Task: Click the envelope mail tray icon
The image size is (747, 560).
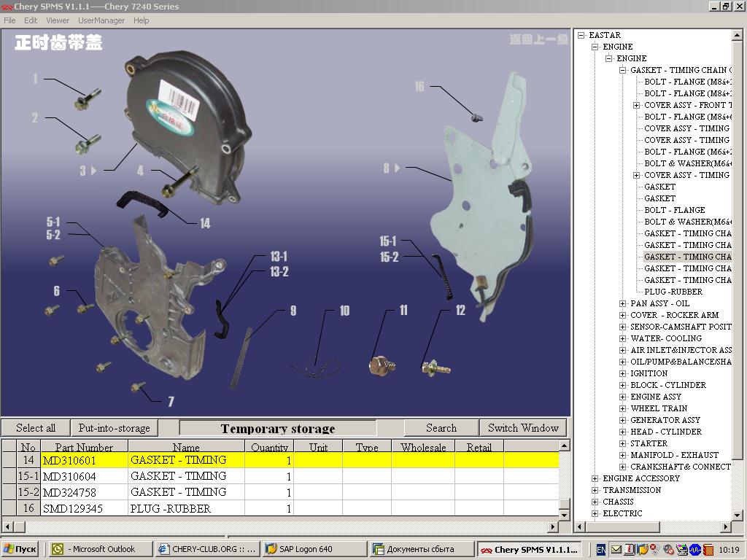Action: [x=616, y=550]
